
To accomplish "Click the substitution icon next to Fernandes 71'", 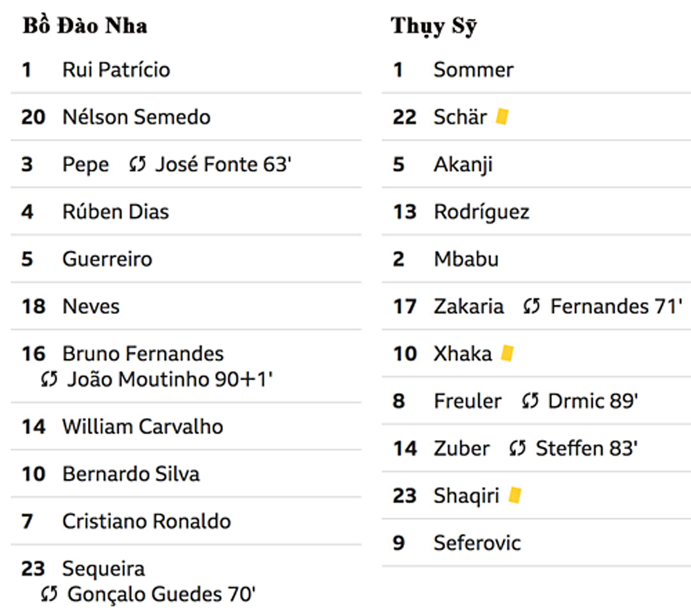I will pos(531,307).
